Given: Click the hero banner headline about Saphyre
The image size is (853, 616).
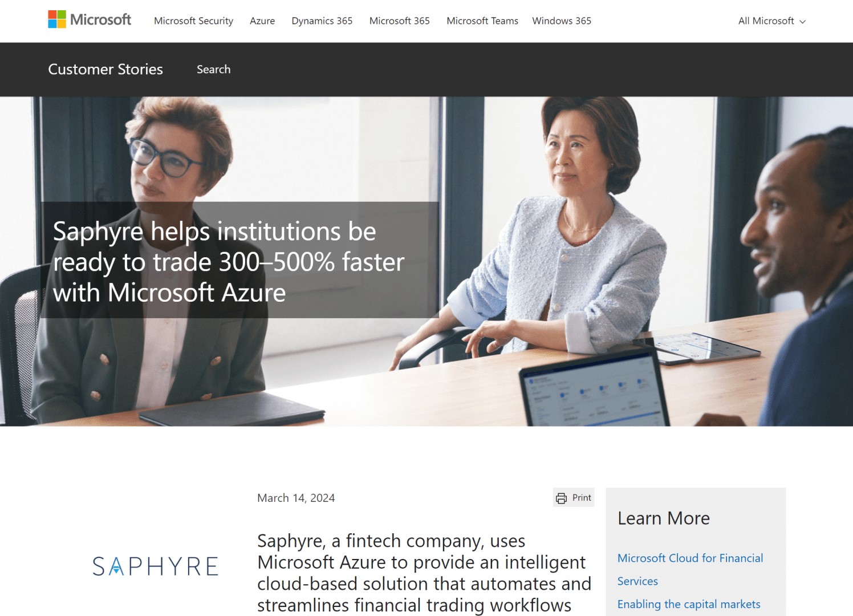Looking at the screenshot, I should (228, 262).
